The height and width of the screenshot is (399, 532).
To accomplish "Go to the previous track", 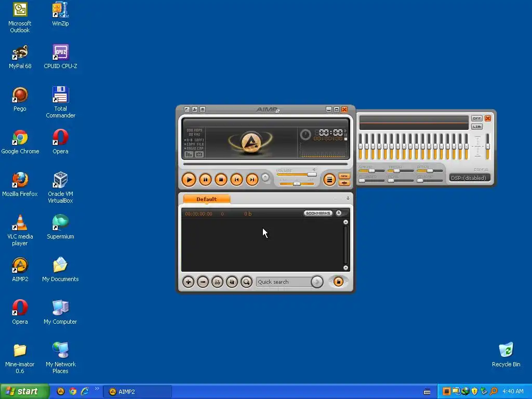I will tap(236, 179).
